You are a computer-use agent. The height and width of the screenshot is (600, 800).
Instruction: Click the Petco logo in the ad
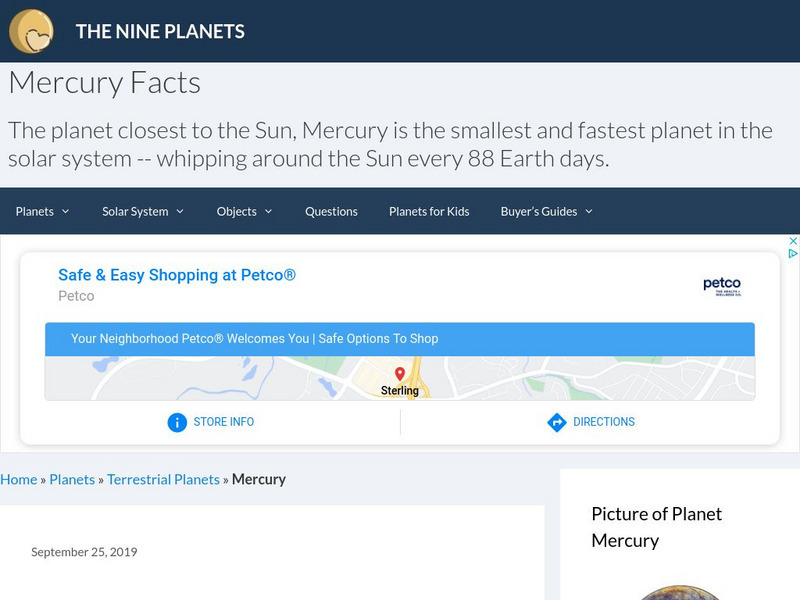721,286
